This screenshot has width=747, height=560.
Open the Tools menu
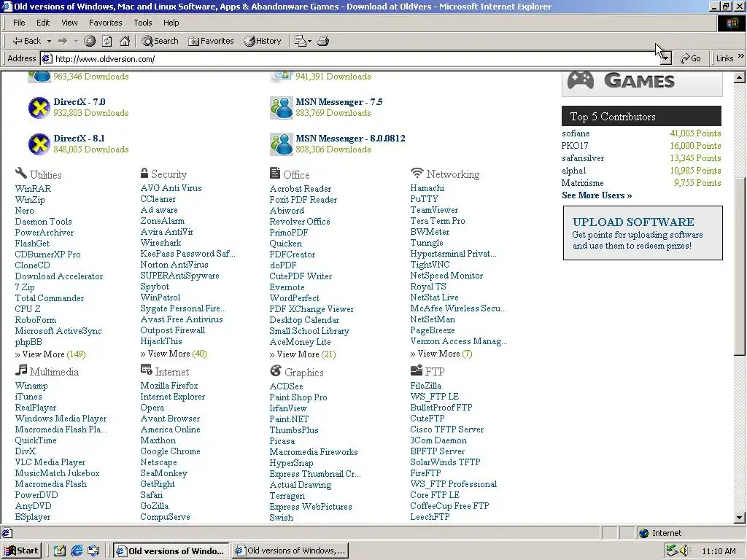142,23
